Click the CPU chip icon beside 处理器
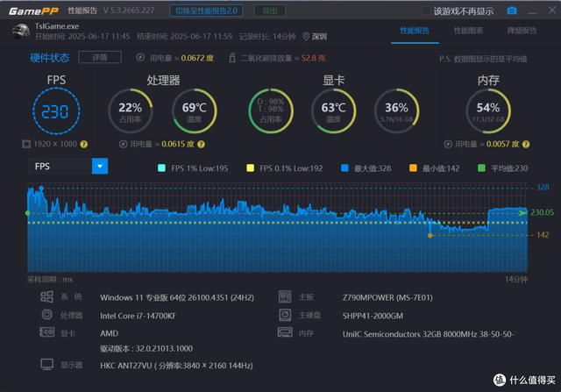561x392 pixels. 46,315
